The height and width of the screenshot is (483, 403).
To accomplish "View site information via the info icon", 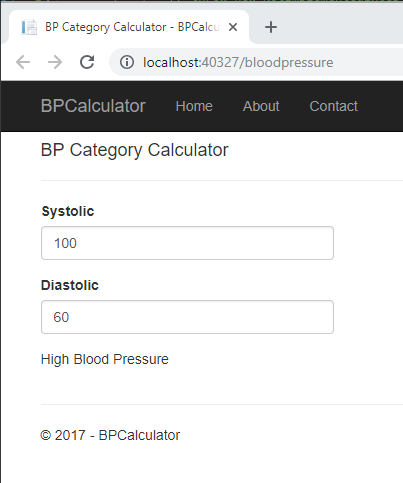I will click(127, 62).
